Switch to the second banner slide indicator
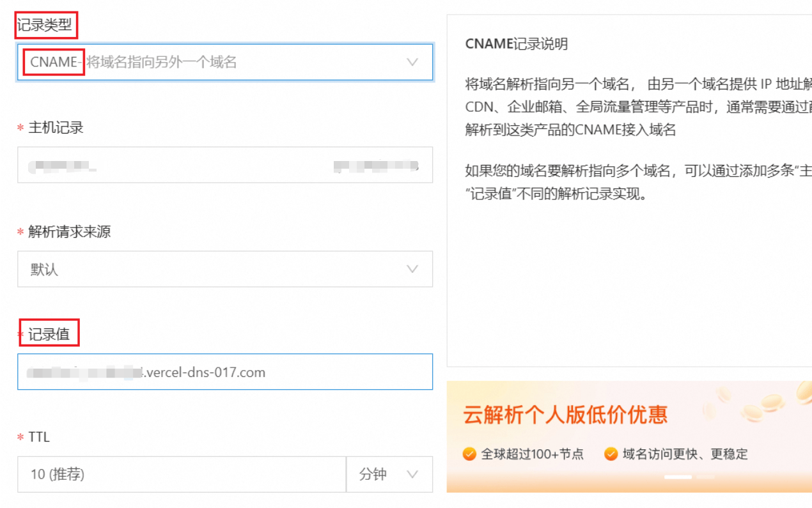 pos(705,477)
